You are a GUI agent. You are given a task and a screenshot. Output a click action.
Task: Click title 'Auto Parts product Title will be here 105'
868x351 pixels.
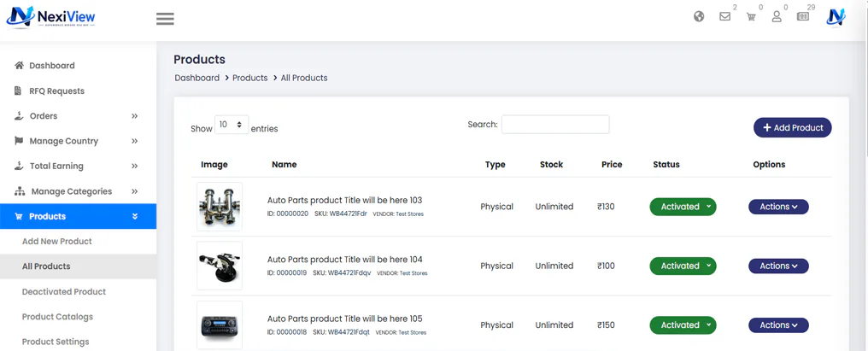(x=345, y=319)
